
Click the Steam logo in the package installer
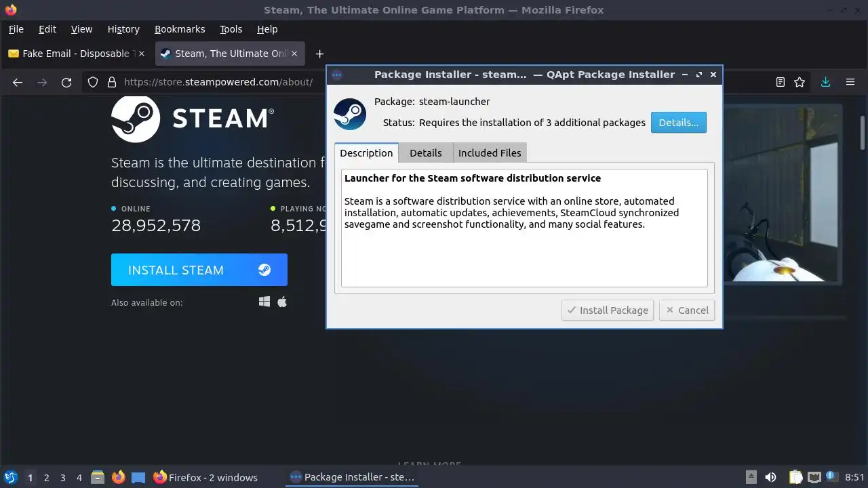[350, 114]
